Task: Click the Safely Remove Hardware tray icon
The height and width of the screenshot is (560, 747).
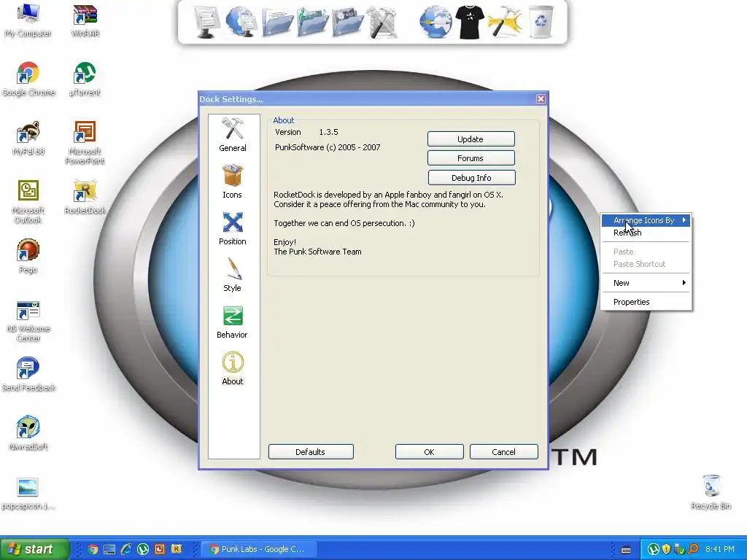Action: 679,550
